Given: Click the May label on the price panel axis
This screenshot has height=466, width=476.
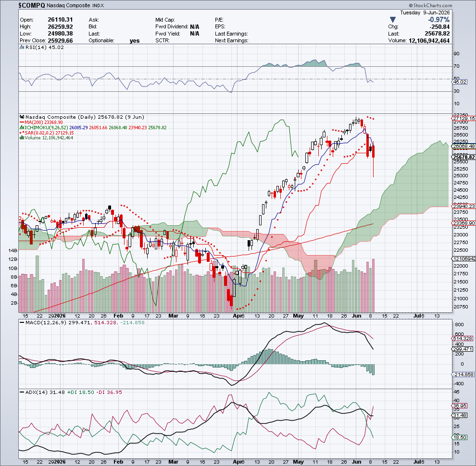Looking at the screenshot, I should tap(299, 316).
